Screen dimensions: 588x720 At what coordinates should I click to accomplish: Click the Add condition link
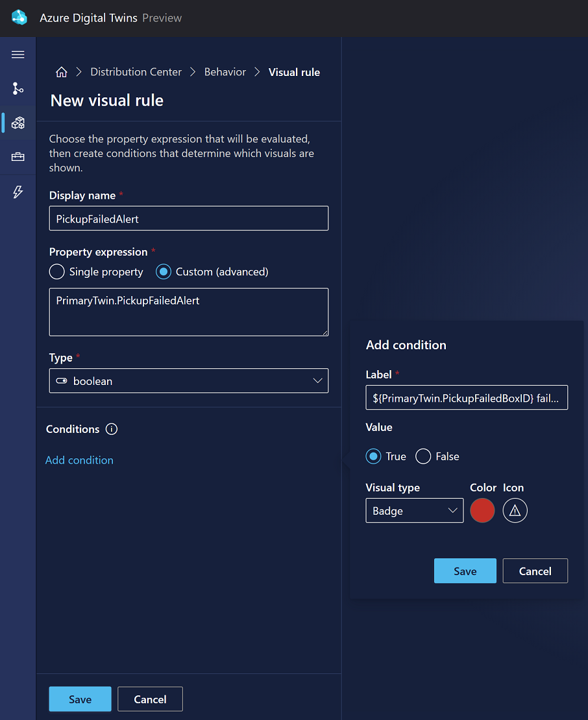(79, 460)
